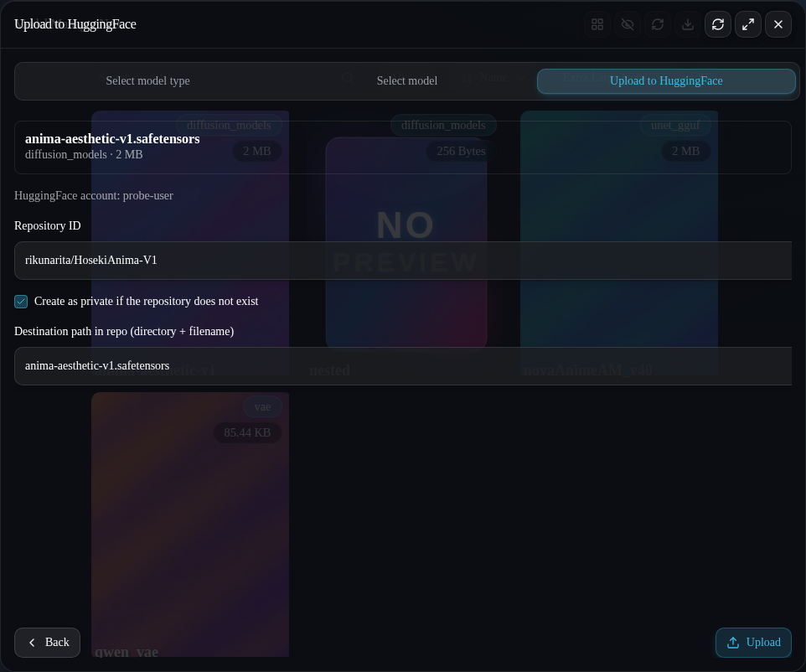The height and width of the screenshot is (672, 806).
Task: Go to the Select model type step
Action: pos(147,80)
